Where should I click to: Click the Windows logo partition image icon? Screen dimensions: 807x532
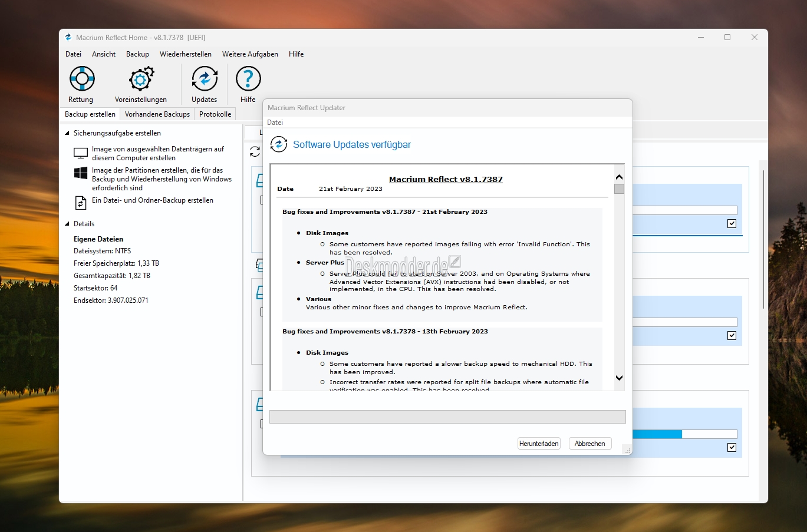81,173
